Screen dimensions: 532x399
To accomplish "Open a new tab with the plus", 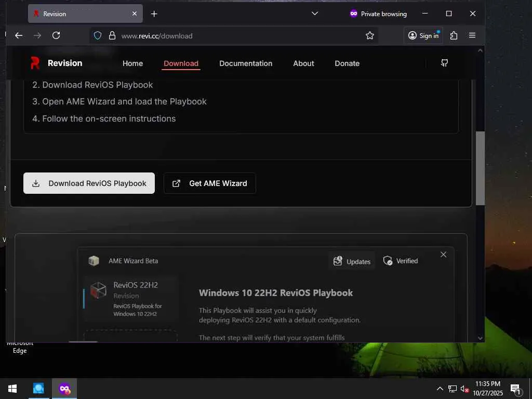I will (x=154, y=14).
